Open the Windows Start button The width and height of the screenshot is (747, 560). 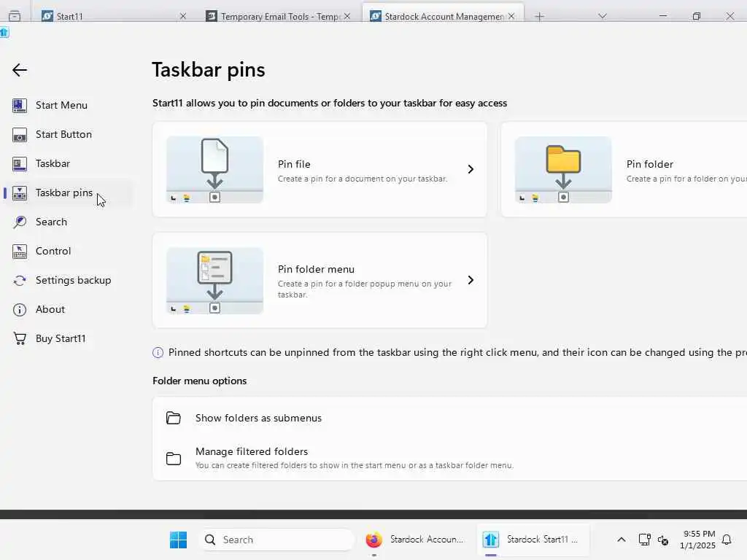[178, 540]
